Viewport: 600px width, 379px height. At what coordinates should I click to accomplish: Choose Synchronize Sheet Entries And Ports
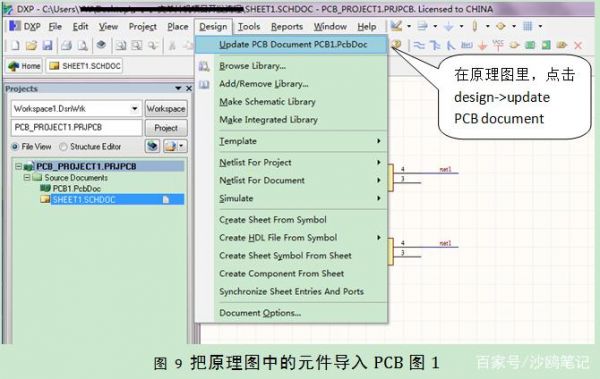[x=291, y=292]
